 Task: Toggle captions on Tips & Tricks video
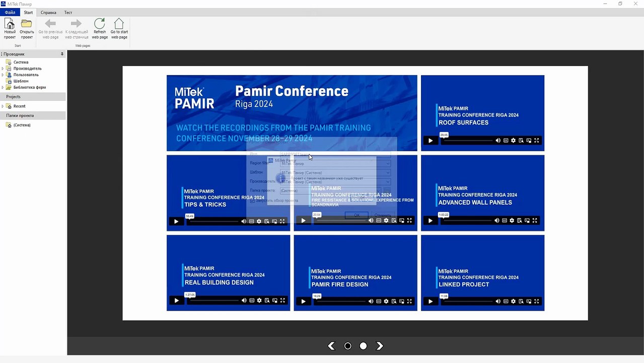[x=251, y=221]
